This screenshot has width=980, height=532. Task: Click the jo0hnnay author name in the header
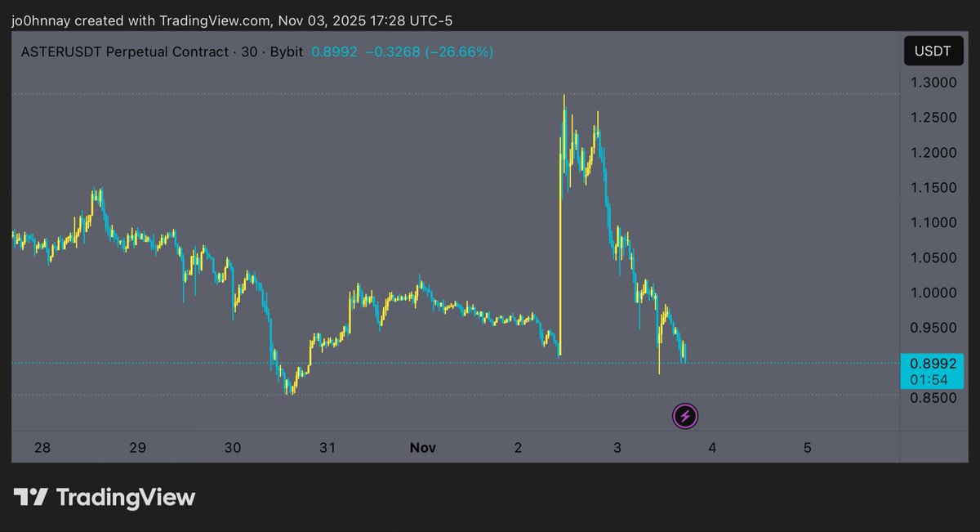click(38, 18)
